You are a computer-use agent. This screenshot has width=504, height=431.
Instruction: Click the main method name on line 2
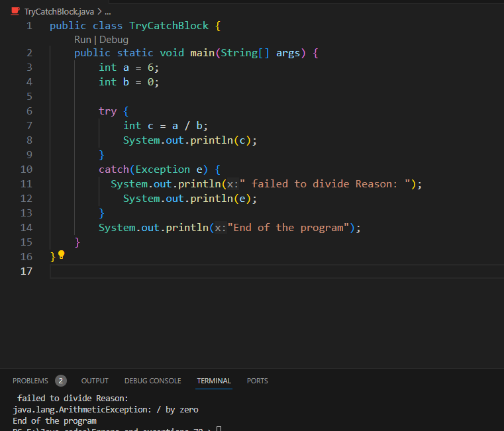[x=202, y=53]
